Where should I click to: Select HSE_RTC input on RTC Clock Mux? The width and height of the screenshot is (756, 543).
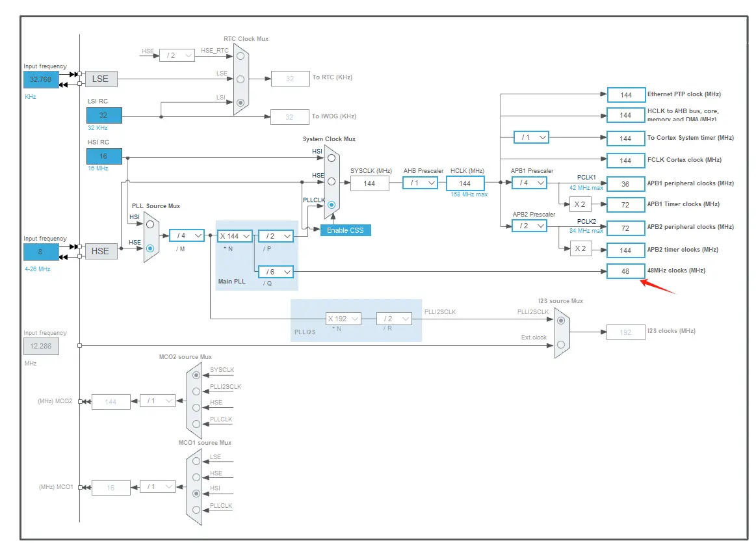coord(240,56)
